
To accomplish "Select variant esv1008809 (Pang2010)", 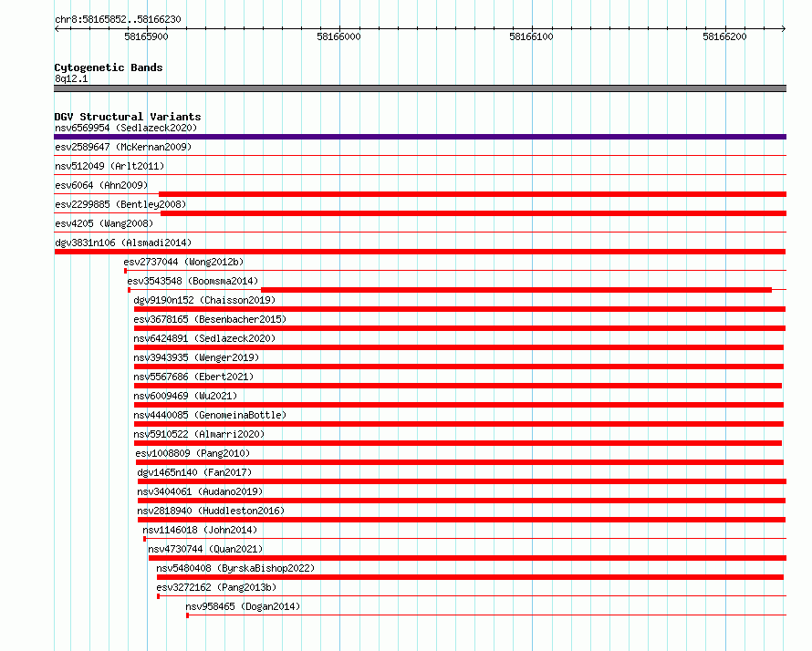I will coord(193,453).
